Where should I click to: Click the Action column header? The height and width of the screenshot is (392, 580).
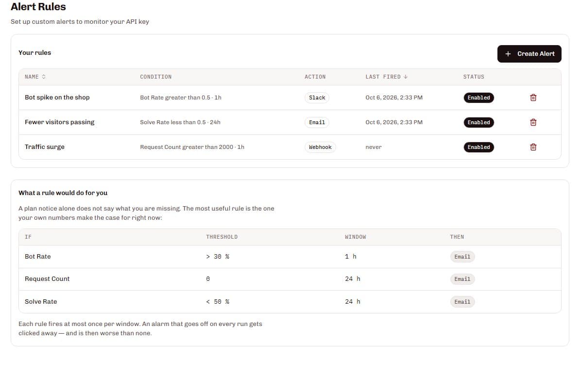coord(315,77)
